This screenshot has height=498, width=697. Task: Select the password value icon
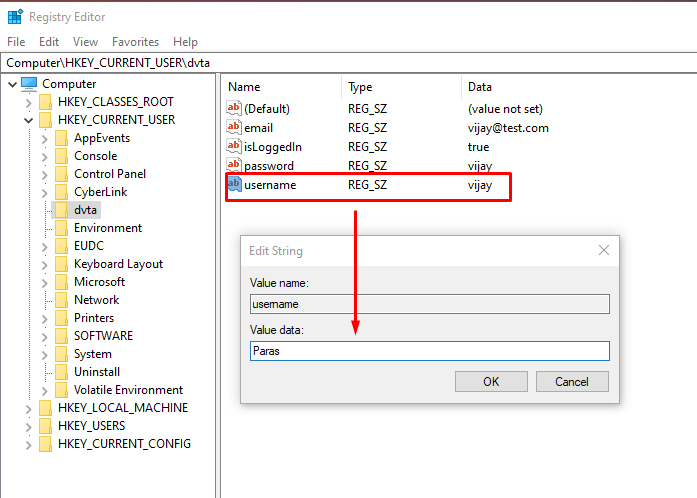tap(234, 165)
